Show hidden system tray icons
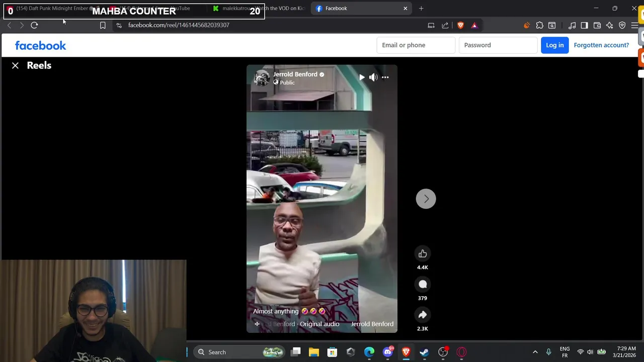 click(x=535, y=352)
